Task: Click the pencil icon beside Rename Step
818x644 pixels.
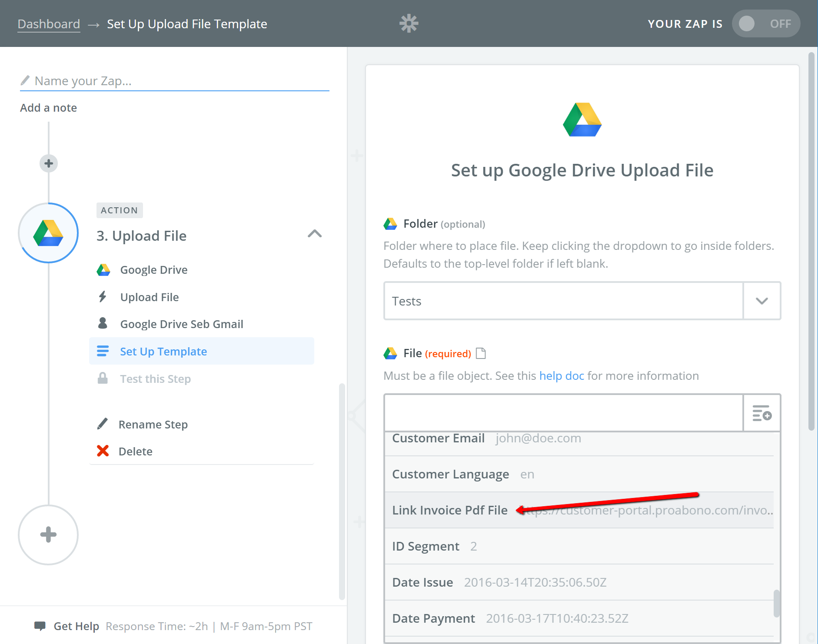Action: (103, 424)
